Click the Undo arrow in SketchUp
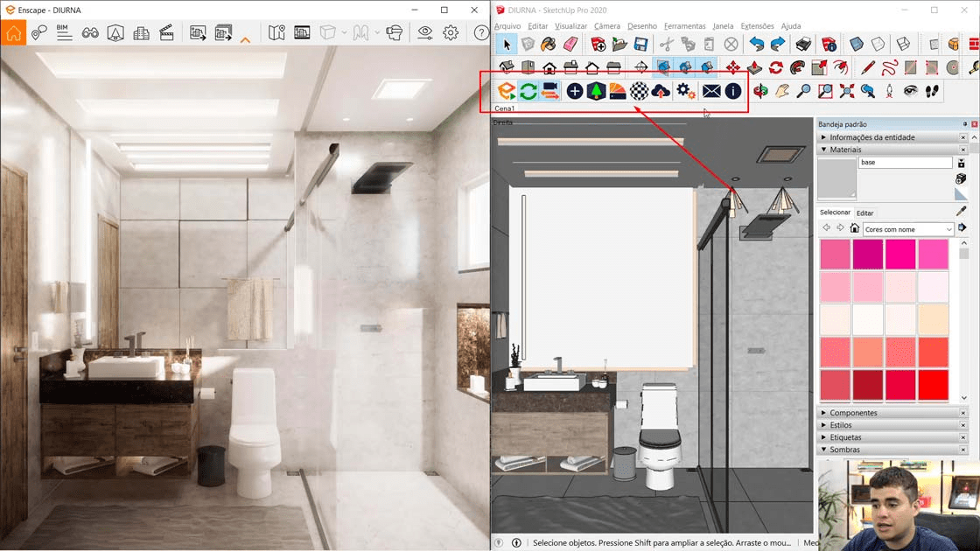The width and height of the screenshot is (980, 551). click(757, 45)
